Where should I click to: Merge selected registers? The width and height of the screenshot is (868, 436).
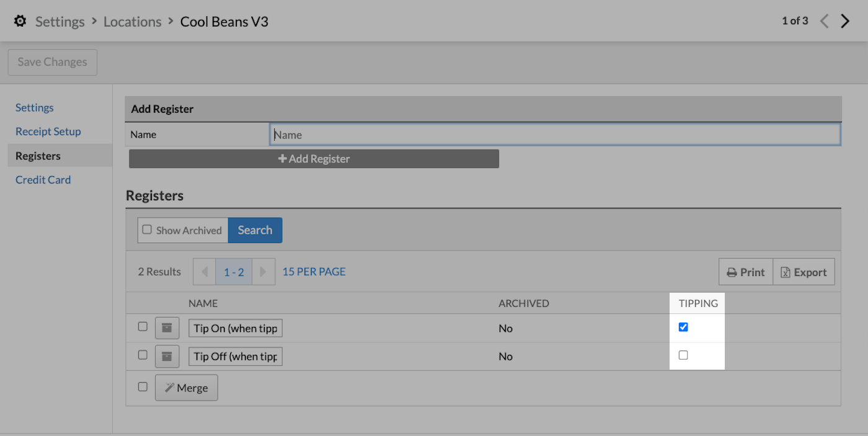[x=186, y=388]
